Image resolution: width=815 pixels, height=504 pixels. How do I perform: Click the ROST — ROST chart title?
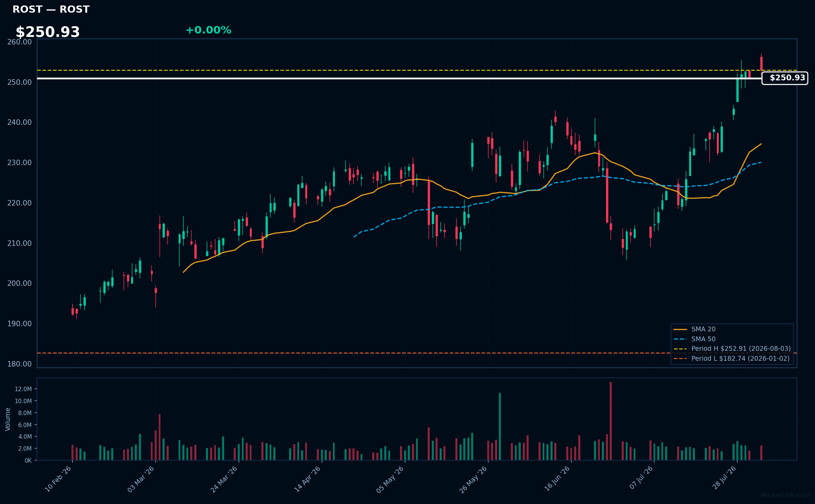[51, 9]
